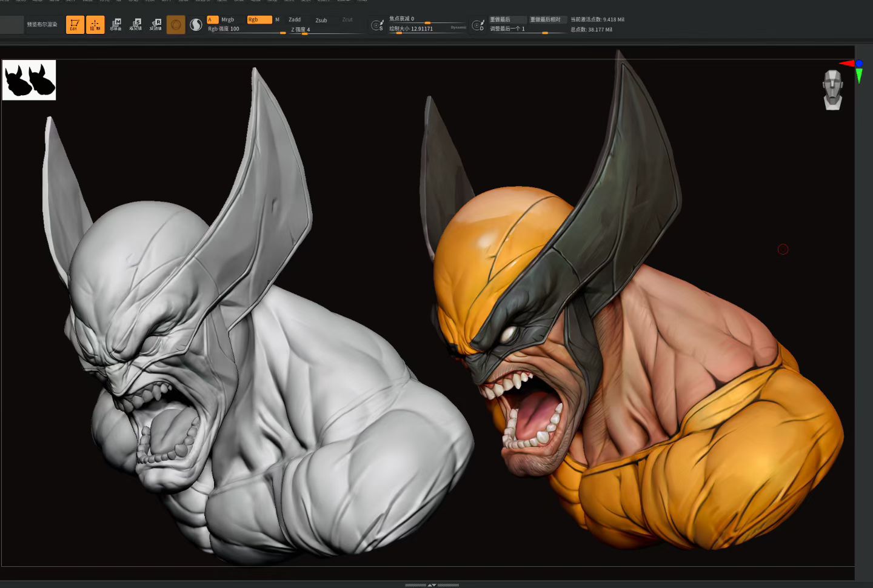Click the 当前激活点数: 9.418 Mil readout
Screen dimensions: 873x588
tap(597, 19)
